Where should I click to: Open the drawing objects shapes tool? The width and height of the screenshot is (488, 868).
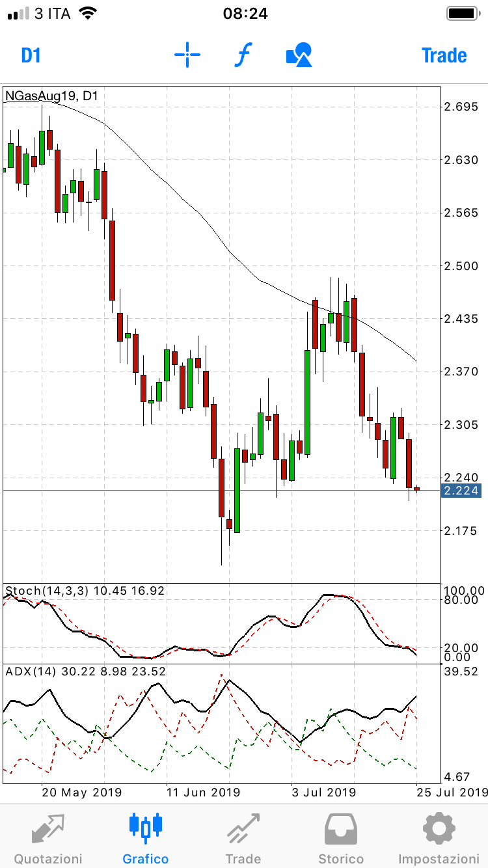coord(299,55)
